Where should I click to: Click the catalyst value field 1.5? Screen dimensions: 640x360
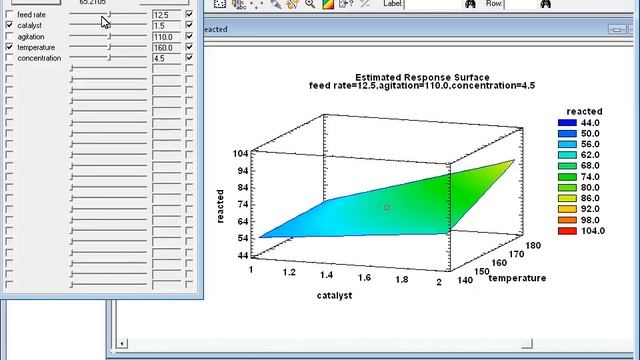(167, 26)
